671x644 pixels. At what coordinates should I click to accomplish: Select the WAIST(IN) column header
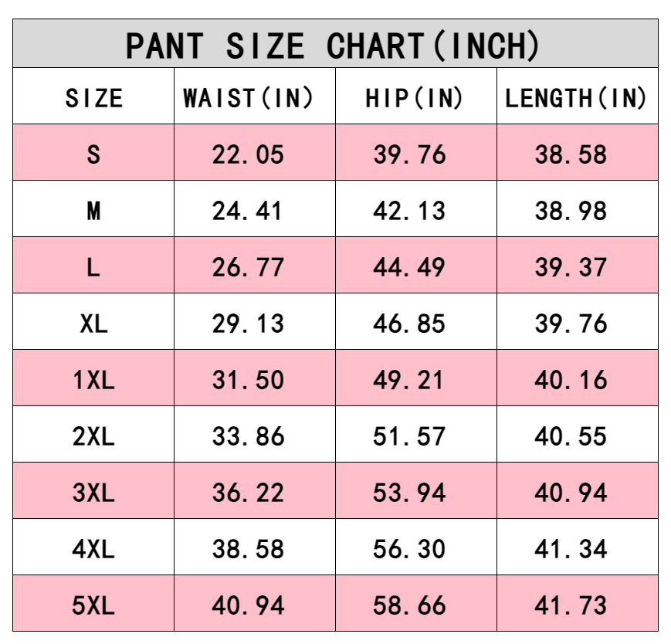tap(248, 98)
